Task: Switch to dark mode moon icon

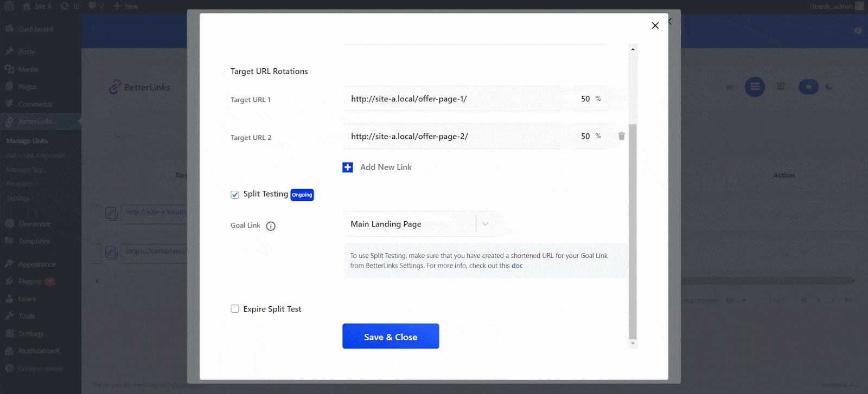Action: tap(829, 87)
